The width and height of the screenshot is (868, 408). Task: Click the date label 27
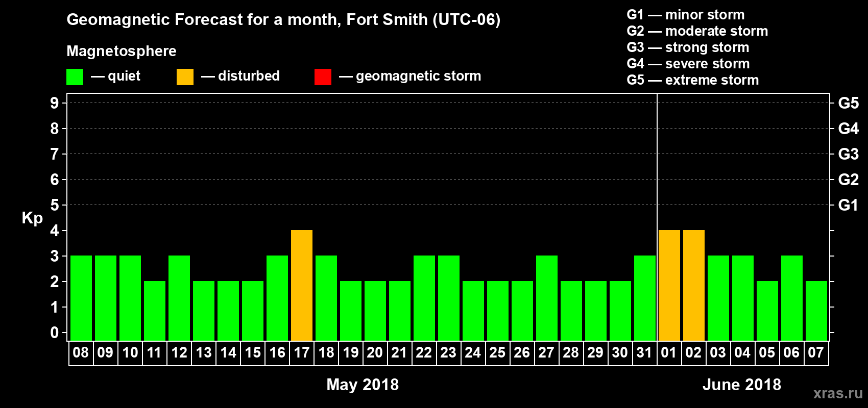(x=546, y=353)
